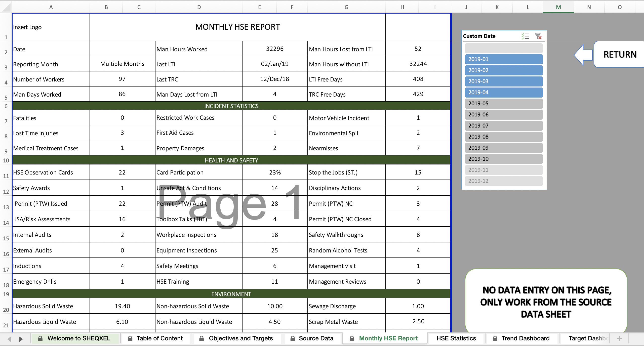The width and height of the screenshot is (644, 346).
Task: Select column header M
Action: coord(558,7)
